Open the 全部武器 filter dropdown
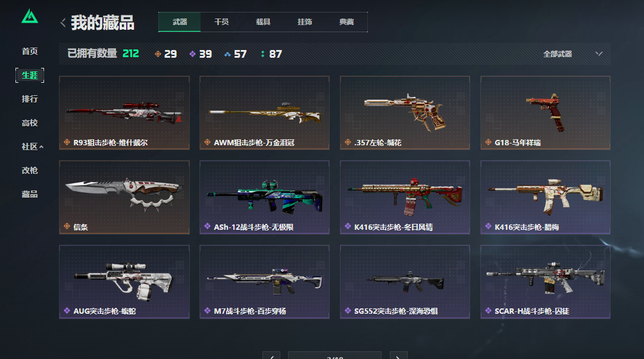 tap(573, 54)
